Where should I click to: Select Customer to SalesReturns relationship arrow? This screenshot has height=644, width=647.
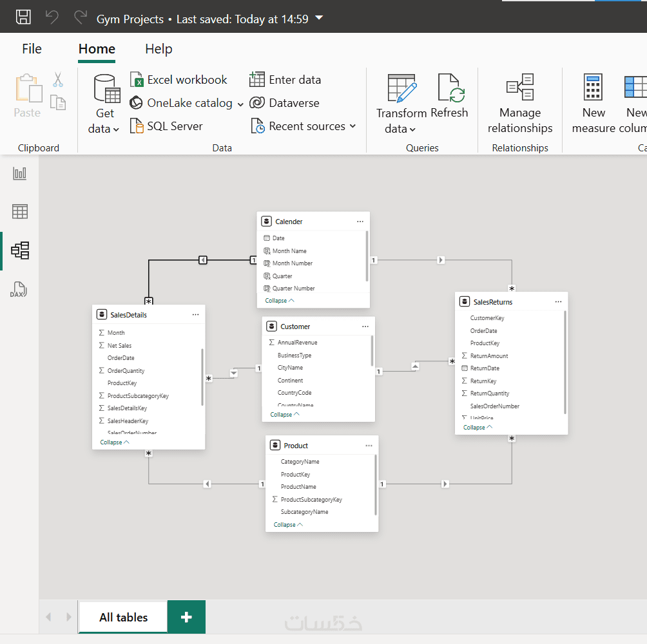pos(415,366)
